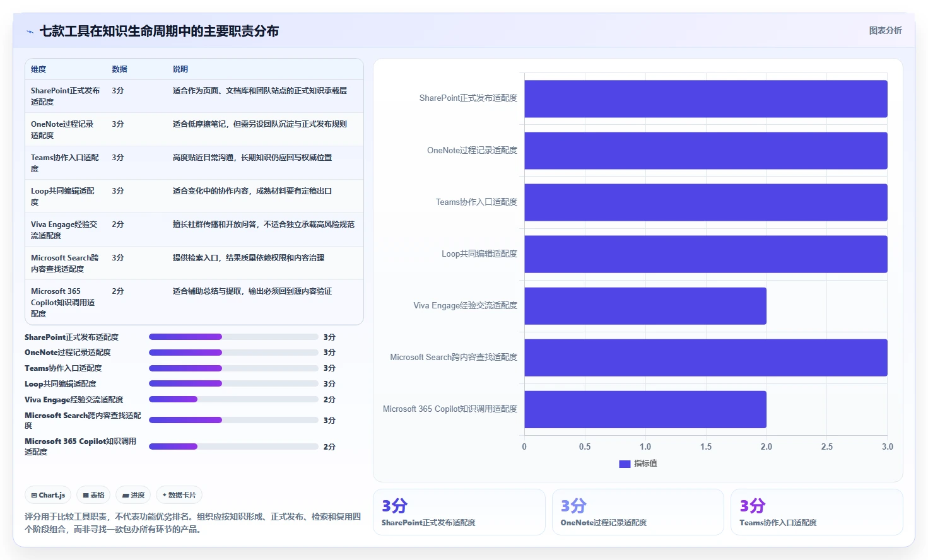Select the Viva Engage经验交流适配度 table cell
The height and width of the screenshot is (560, 928).
(64, 230)
